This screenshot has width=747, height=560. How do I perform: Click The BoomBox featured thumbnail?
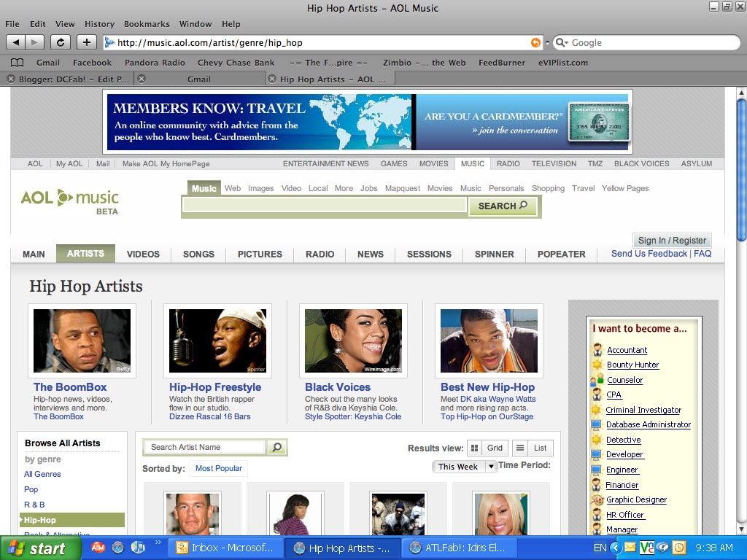click(x=82, y=341)
